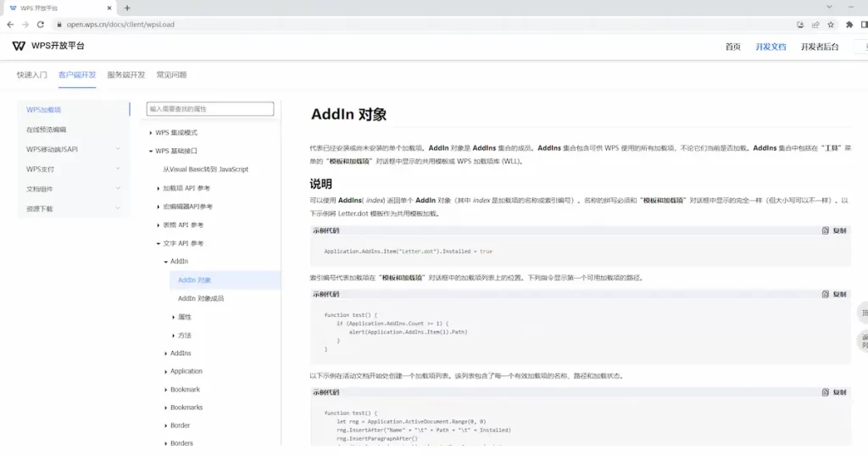The image size is (868, 455).
Task: Open 从Visual Basic转到 JavaScript page
Action: click(x=205, y=169)
